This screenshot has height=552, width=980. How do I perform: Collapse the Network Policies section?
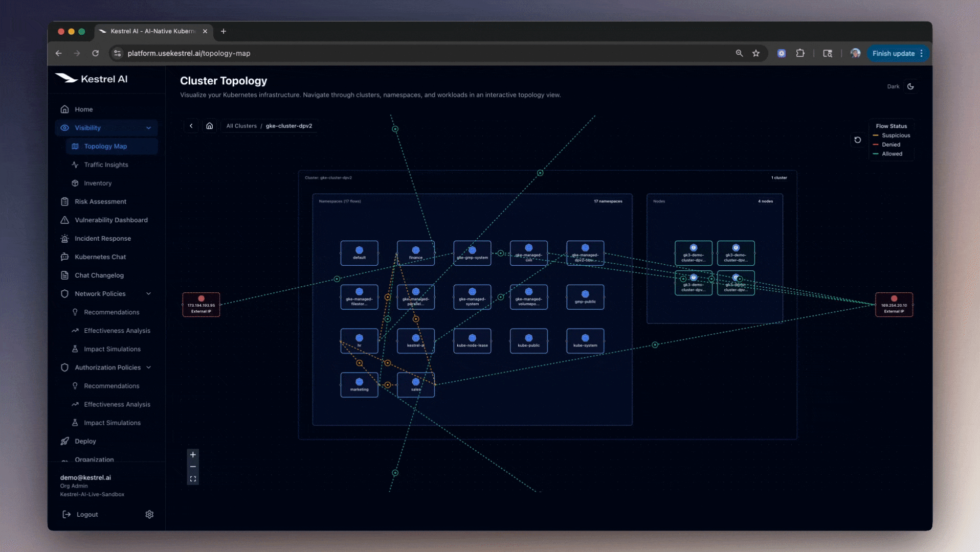(x=148, y=294)
